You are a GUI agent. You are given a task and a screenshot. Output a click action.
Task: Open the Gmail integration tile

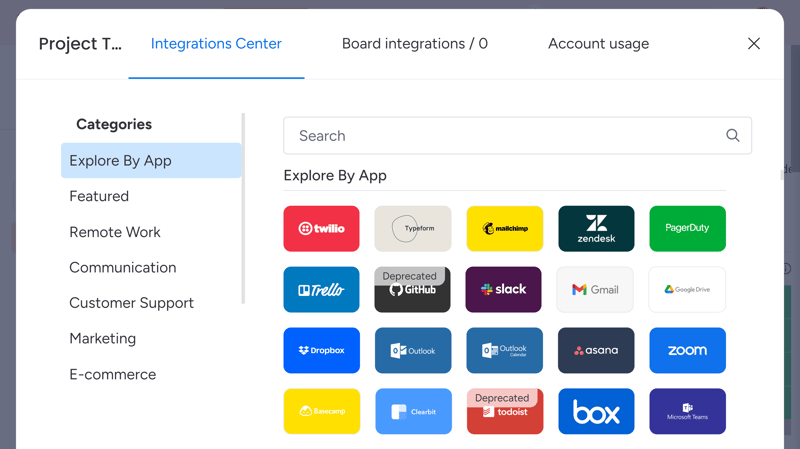click(595, 289)
